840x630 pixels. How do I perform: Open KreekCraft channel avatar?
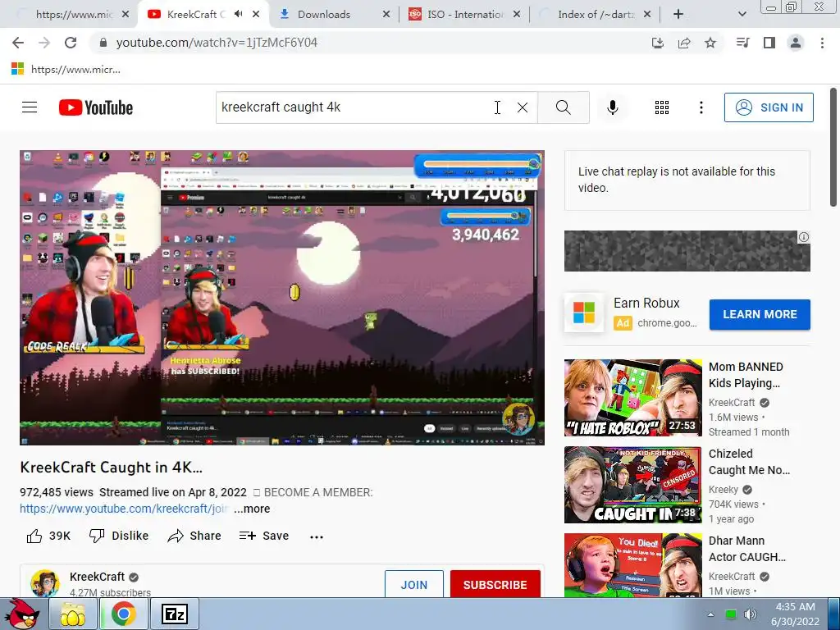coord(45,583)
